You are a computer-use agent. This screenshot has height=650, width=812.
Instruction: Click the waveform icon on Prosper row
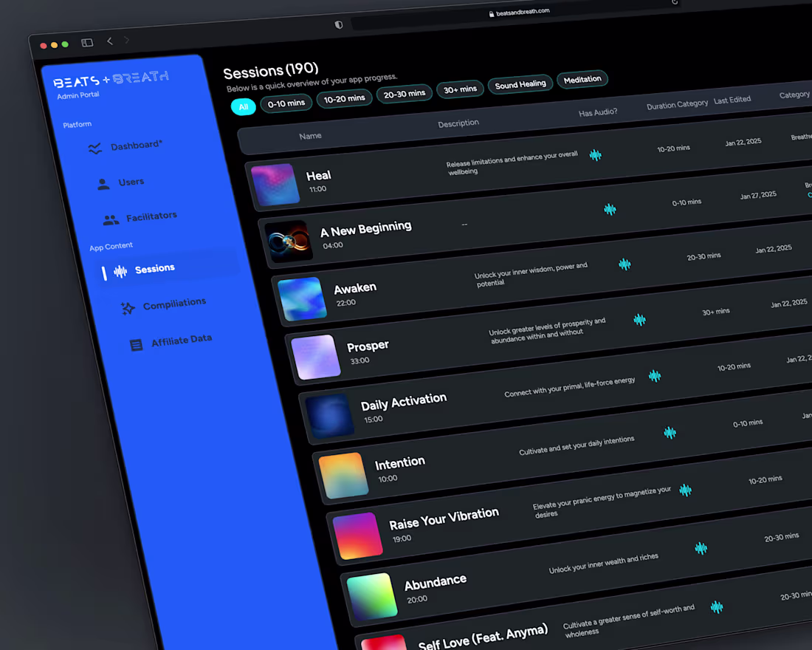point(640,320)
